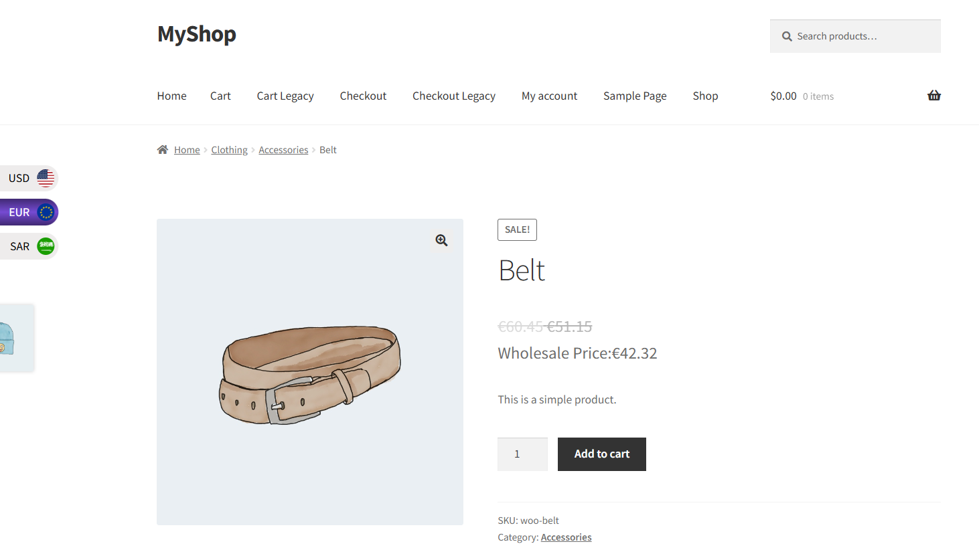Click the Saudi flag currency icon
Screen dimensions: 979x560
[46, 246]
